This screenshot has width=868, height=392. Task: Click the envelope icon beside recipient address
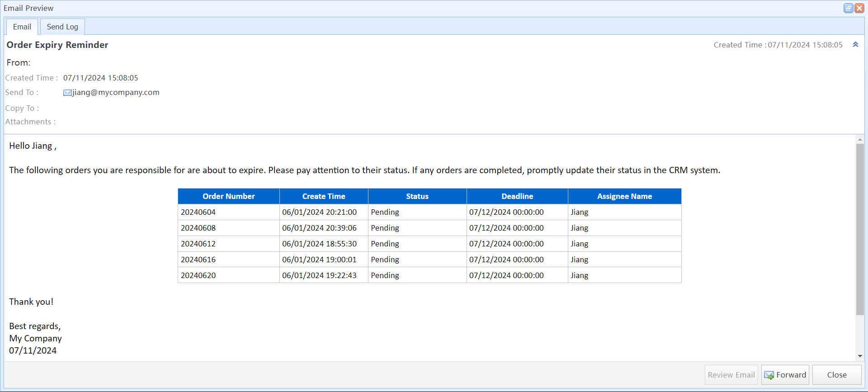point(67,93)
